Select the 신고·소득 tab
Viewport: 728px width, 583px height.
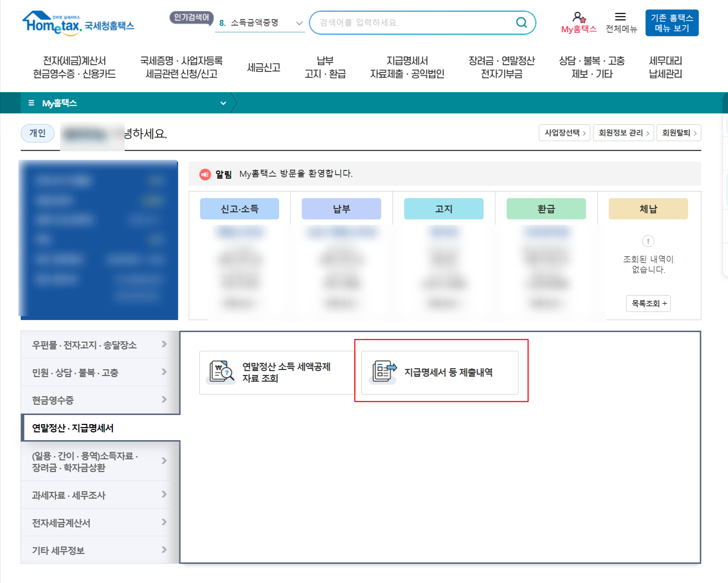tap(240, 209)
